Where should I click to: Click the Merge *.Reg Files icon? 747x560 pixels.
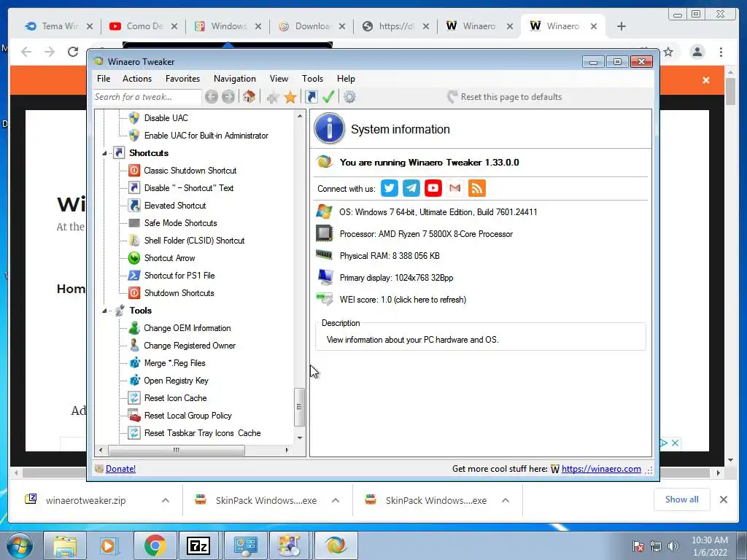coord(134,363)
